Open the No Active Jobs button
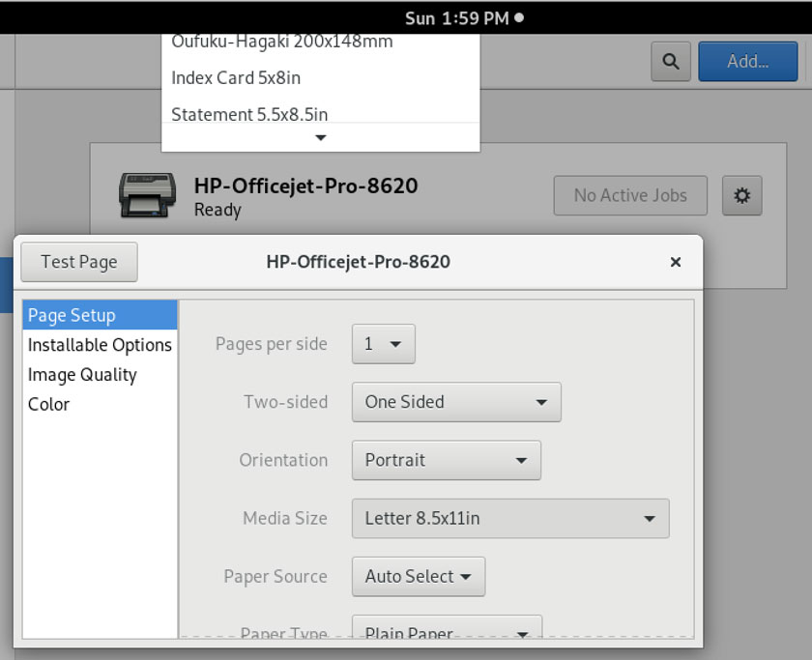The height and width of the screenshot is (660, 812). pyautogui.click(x=630, y=195)
